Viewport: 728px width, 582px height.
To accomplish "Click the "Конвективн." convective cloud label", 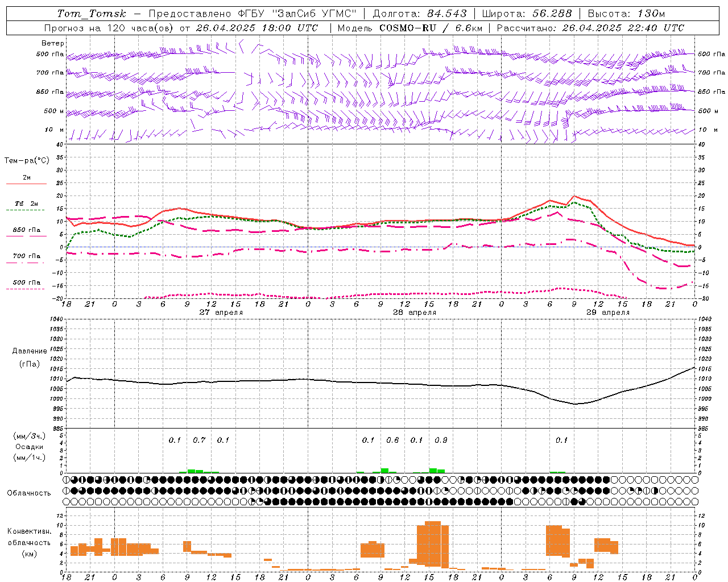I will 30,531.
